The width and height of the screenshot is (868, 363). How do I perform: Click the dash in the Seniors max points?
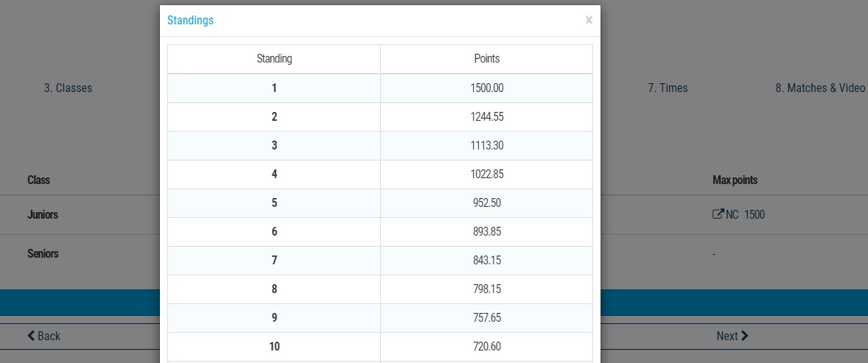coord(714,254)
